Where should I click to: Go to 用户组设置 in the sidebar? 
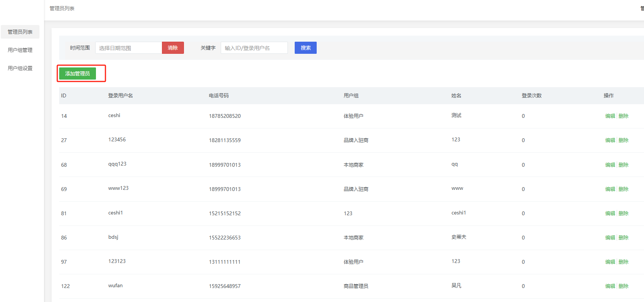point(20,68)
